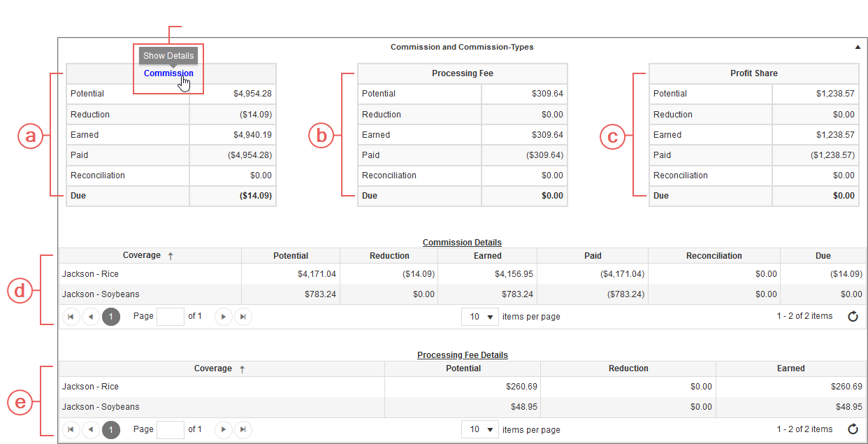Go to next page in Processing Fee pager
This screenshot has width=868, height=444.
[x=224, y=429]
